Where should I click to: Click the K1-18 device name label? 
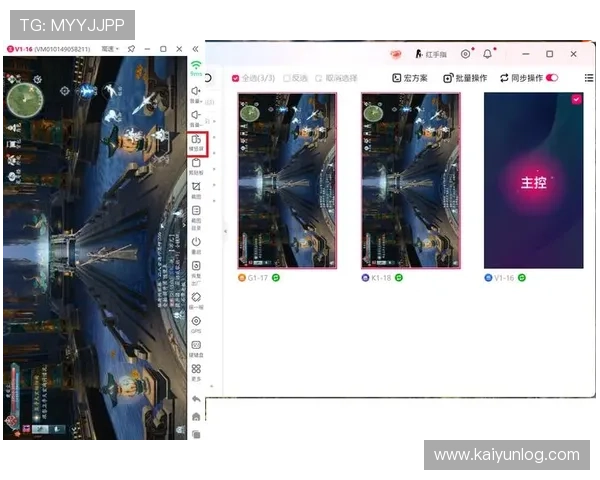tap(381, 278)
